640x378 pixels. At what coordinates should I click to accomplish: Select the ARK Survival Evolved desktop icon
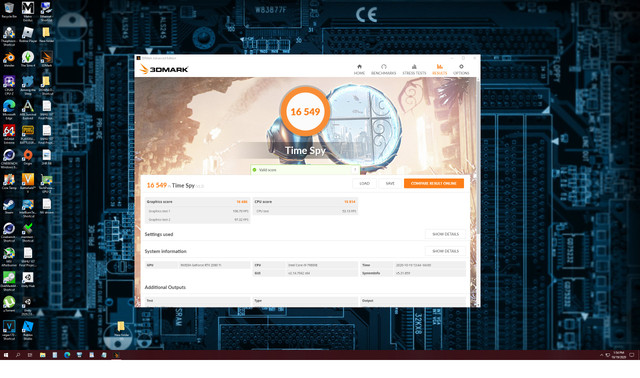pos(28,110)
